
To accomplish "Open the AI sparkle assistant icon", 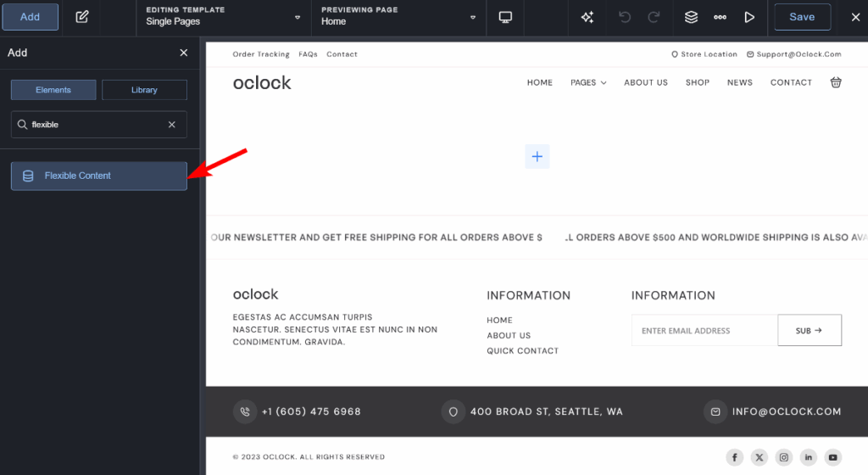I will pyautogui.click(x=587, y=17).
